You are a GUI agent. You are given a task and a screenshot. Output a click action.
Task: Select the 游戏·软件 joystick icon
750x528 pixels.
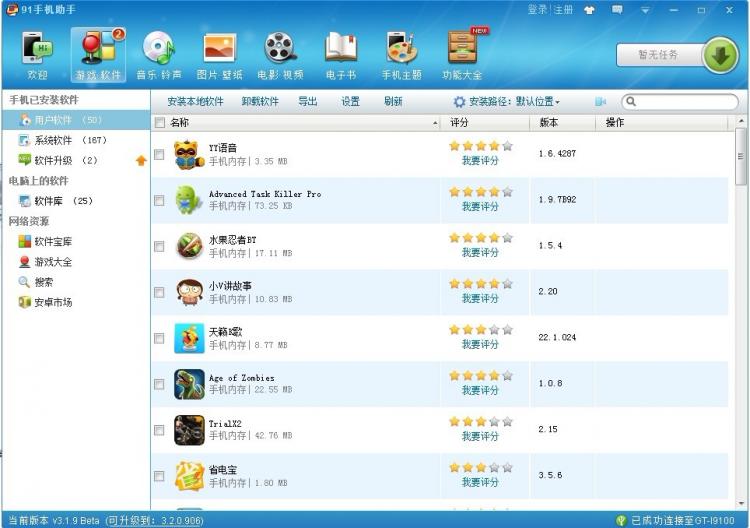point(99,47)
